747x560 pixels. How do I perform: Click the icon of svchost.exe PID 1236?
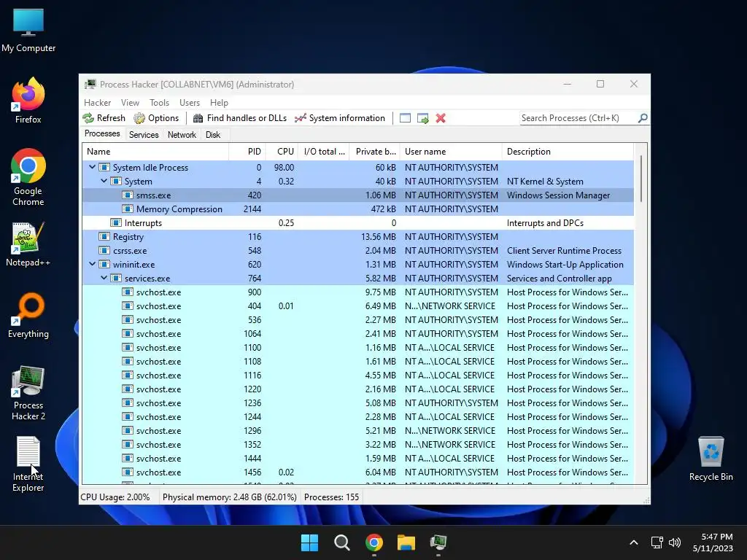[127, 402]
